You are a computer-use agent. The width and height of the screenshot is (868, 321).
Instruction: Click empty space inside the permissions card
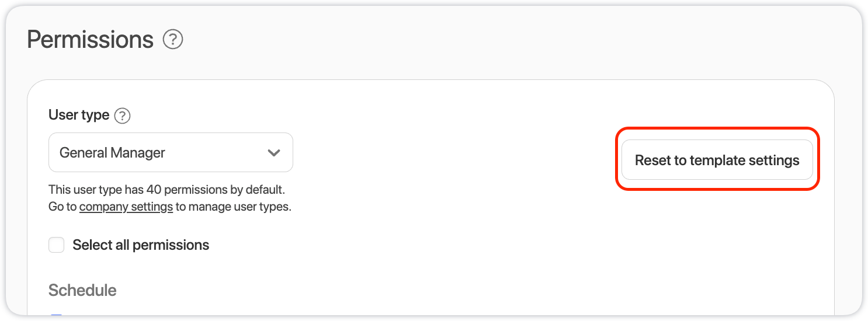(x=444, y=245)
